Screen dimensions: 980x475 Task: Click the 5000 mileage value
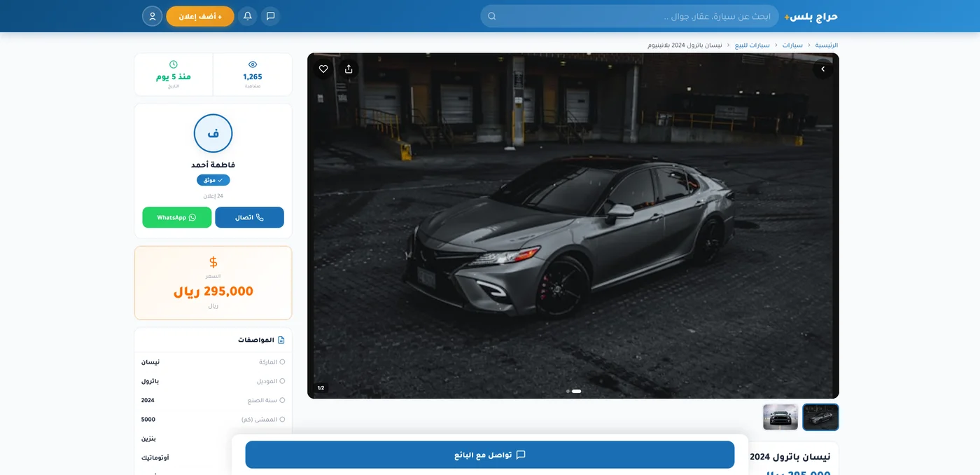coord(148,420)
